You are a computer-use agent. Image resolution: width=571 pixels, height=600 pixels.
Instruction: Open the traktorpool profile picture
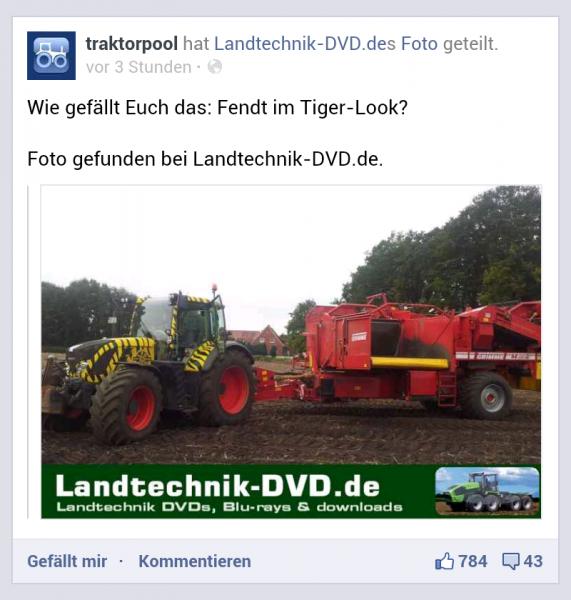(x=51, y=55)
